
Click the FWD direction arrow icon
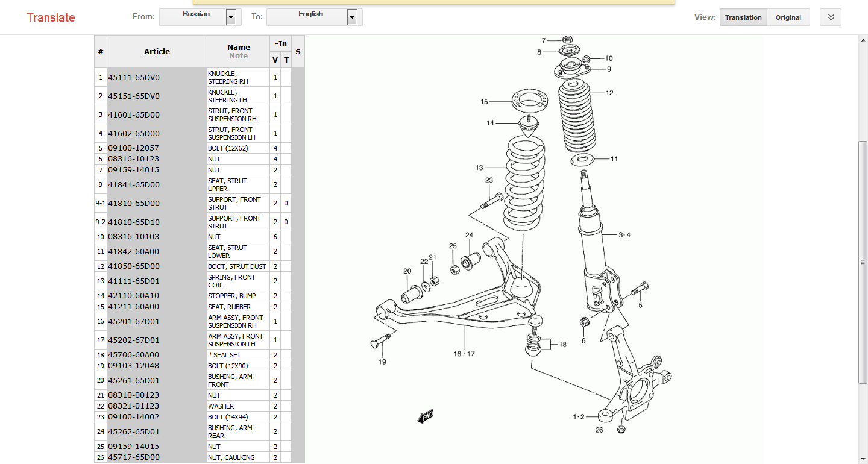coord(426,416)
